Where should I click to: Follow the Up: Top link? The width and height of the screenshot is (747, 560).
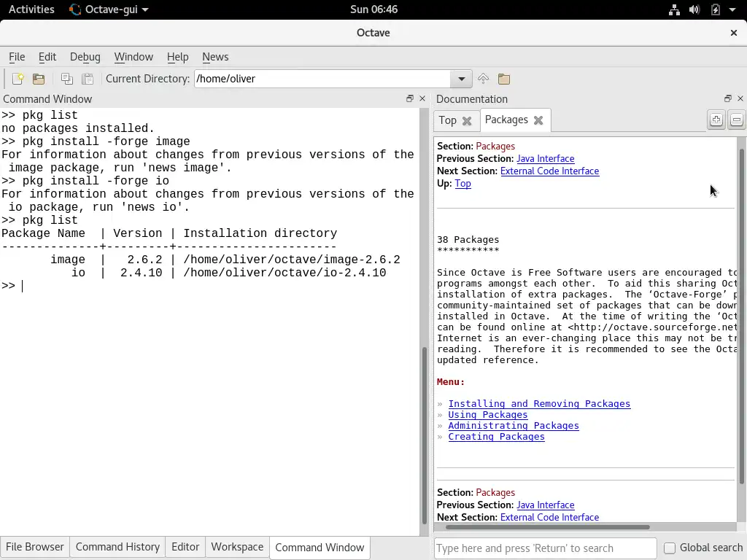point(462,183)
